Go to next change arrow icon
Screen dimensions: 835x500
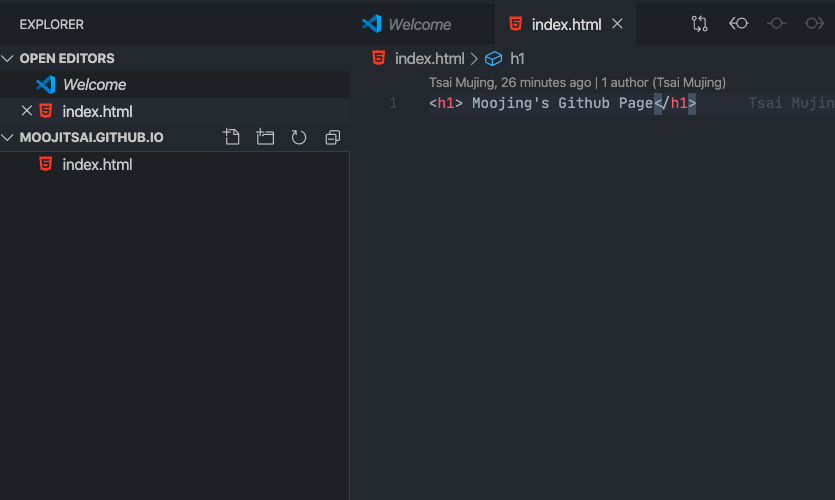coord(814,23)
